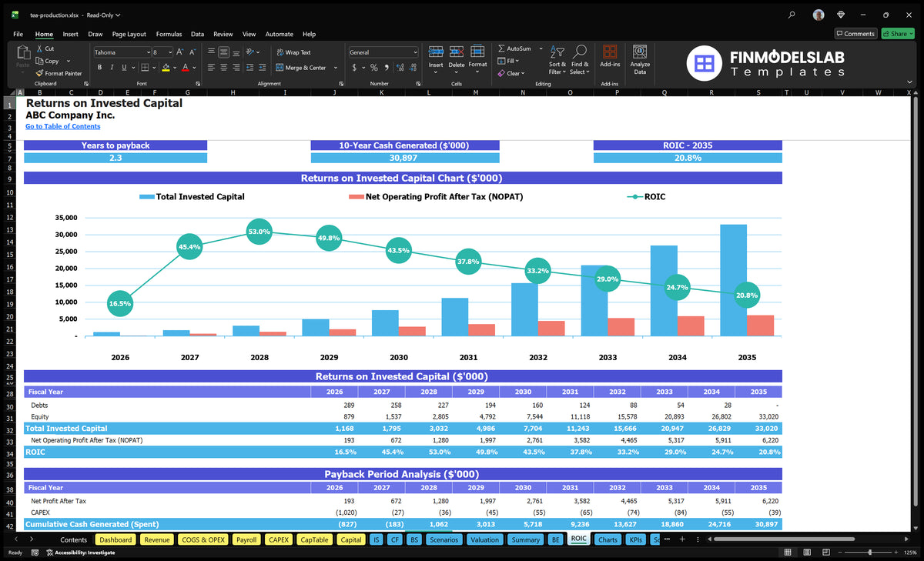Click the Insert cells icon

[x=436, y=52]
